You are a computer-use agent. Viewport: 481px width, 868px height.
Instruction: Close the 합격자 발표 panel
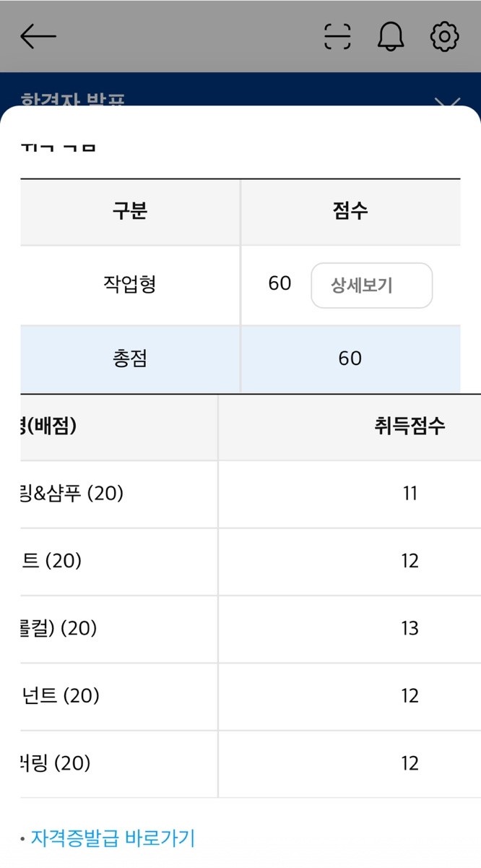448,101
